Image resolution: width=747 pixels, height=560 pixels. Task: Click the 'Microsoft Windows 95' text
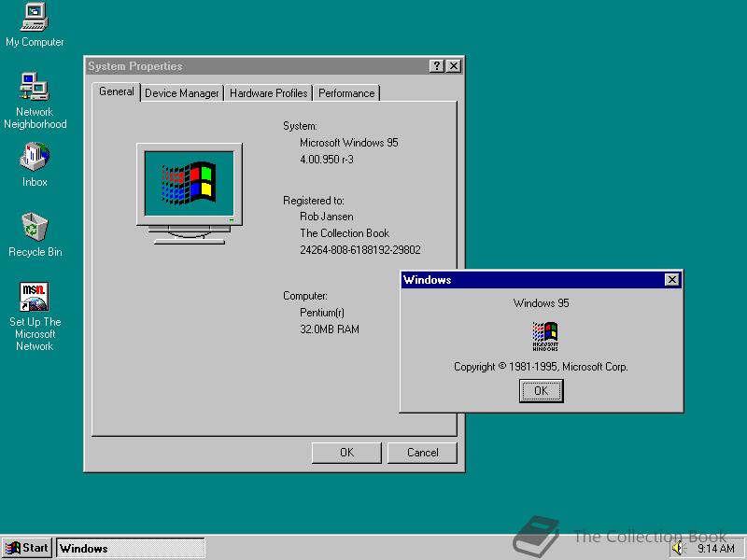(x=348, y=143)
